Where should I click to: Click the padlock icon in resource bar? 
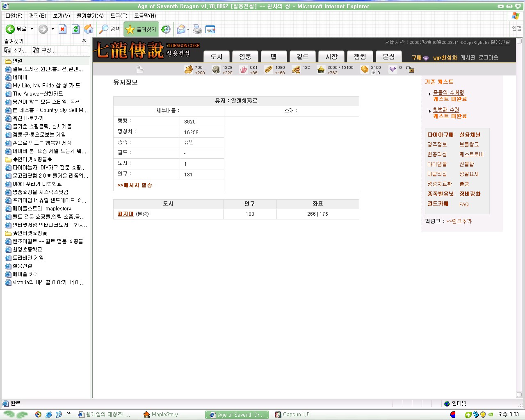click(x=410, y=69)
